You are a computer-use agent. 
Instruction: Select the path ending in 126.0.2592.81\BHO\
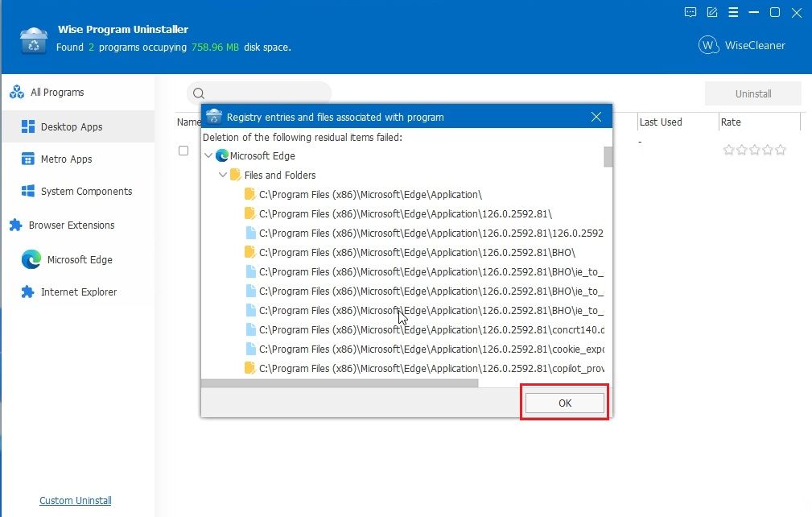pyautogui.click(x=418, y=252)
